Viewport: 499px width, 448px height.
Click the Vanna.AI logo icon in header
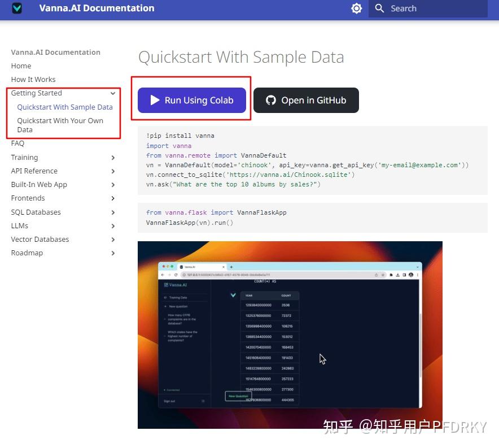tap(17, 8)
